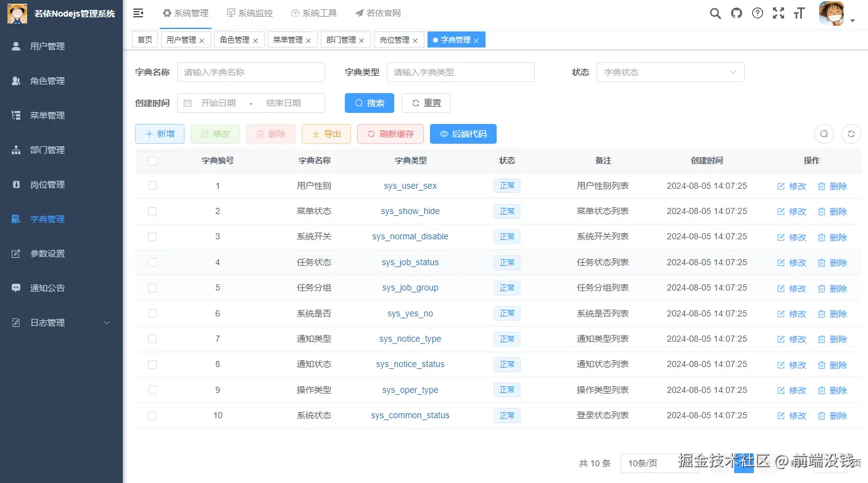Toggle fullscreen mode icon
Image resolution: width=868 pixels, height=483 pixels.
[x=779, y=14]
